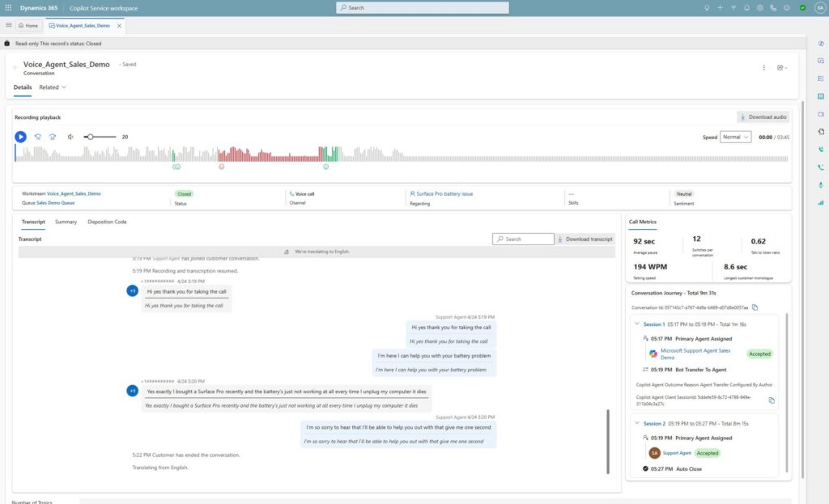The width and height of the screenshot is (829, 504).
Task: Play the call recording
Action: pyautogui.click(x=20, y=137)
